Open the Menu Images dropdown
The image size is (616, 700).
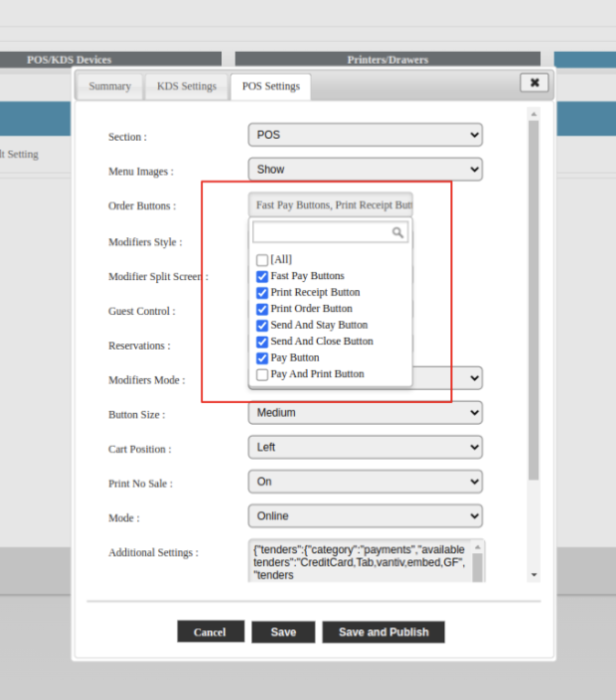pos(365,169)
